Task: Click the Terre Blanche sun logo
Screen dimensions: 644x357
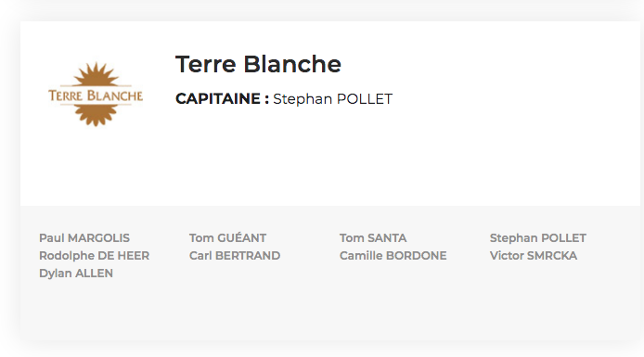Action: pyautogui.click(x=96, y=94)
